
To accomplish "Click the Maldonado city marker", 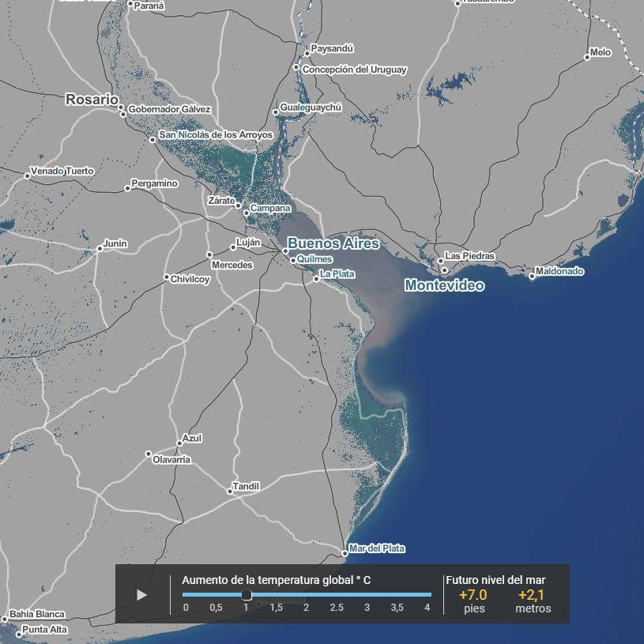I will pos(532,276).
